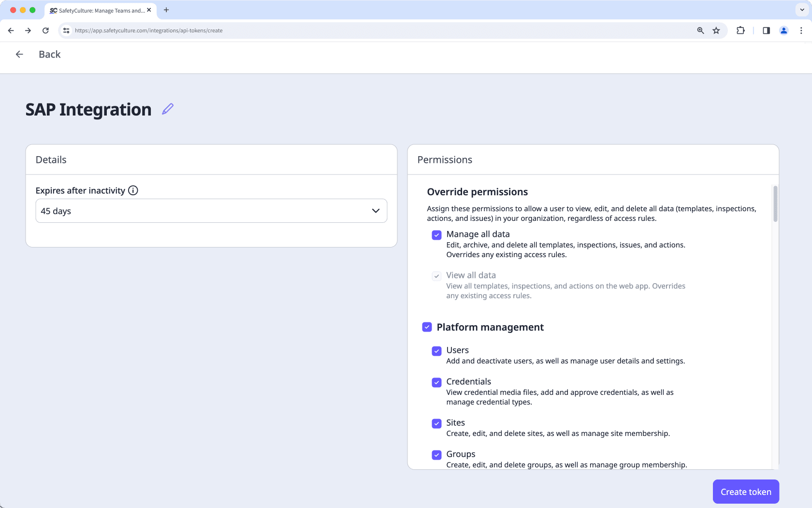
Task: Uncheck the Manage all data permission
Action: (x=436, y=235)
